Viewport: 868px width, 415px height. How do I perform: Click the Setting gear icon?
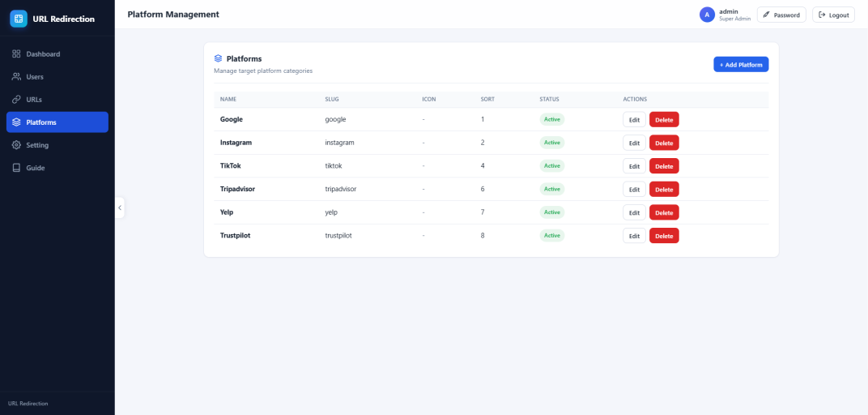click(x=17, y=145)
